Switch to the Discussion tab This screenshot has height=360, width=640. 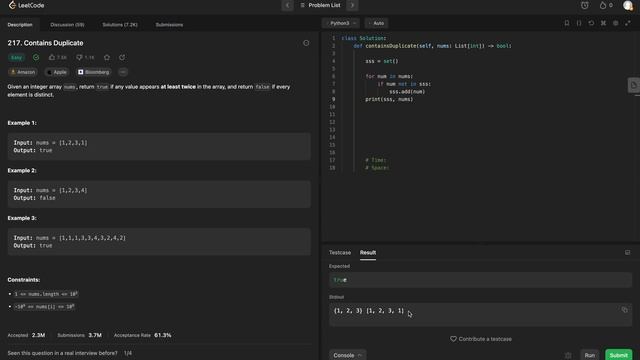67,25
